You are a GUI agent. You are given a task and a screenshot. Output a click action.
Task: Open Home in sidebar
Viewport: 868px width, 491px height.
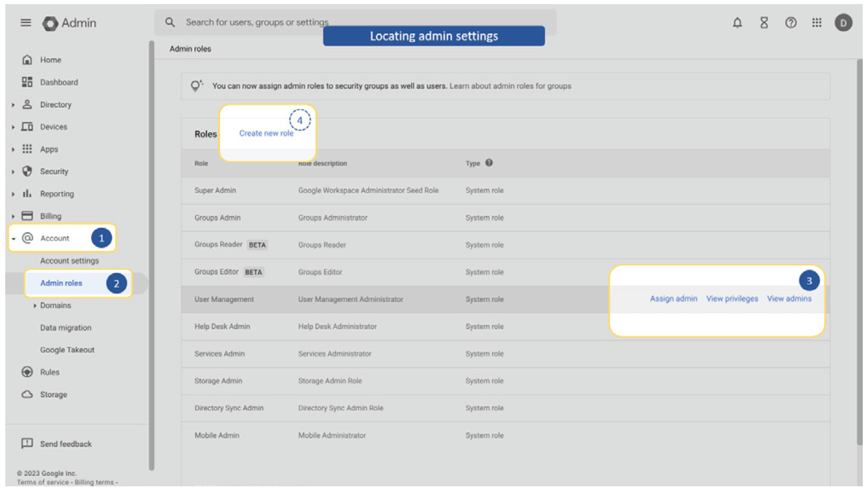(x=51, y=60)
